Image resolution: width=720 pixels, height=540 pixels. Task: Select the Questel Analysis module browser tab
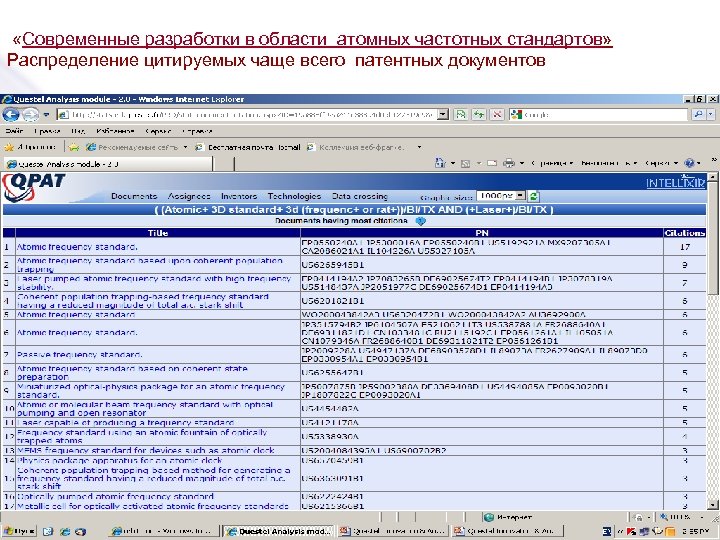pyautogui.click(x=108, y=164)
